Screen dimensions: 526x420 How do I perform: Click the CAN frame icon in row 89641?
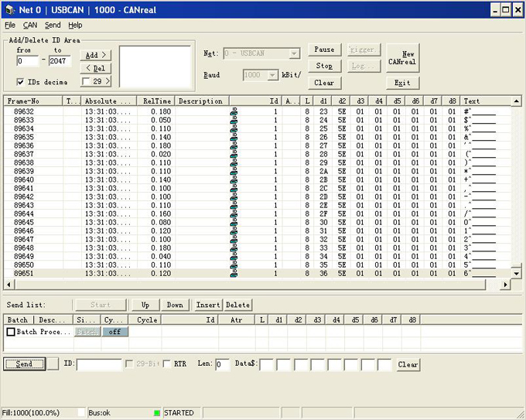coord(234,188)
